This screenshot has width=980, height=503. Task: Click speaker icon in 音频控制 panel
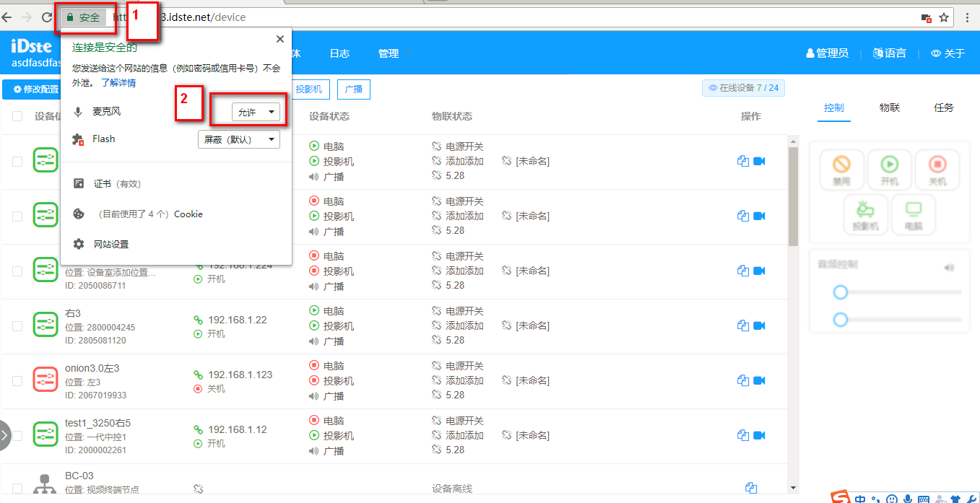949,267
